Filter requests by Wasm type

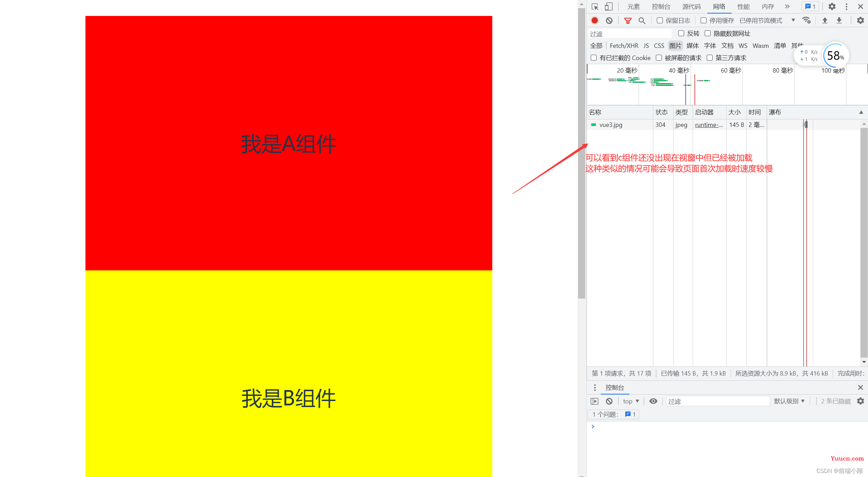tap(761, 45)
